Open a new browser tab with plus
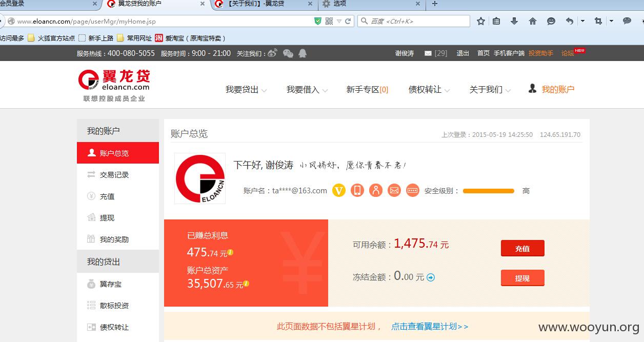 [435, 4]
